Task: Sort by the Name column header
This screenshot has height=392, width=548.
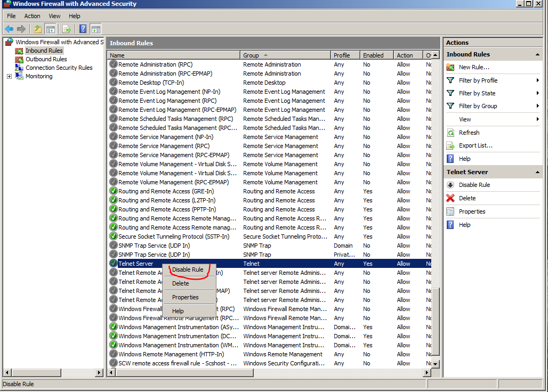Action: (174, 55)
